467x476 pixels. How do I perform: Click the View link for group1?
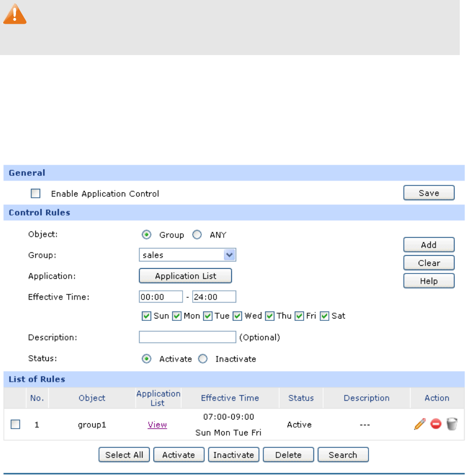[x=157, y=425]
